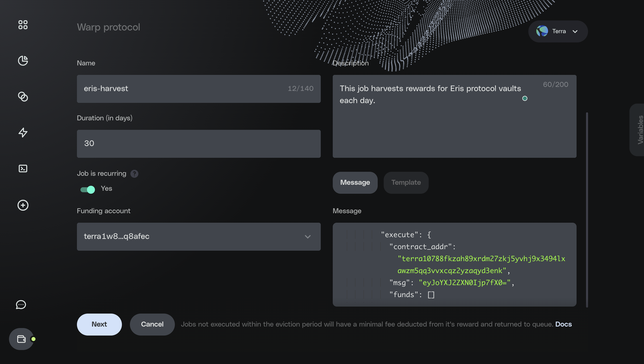Click the pie chart analytics sidebar icon

(23, 61)
